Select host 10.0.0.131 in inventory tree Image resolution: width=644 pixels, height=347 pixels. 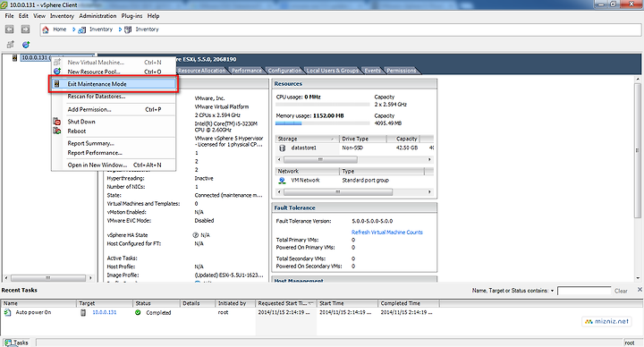[x=35, y=57]
